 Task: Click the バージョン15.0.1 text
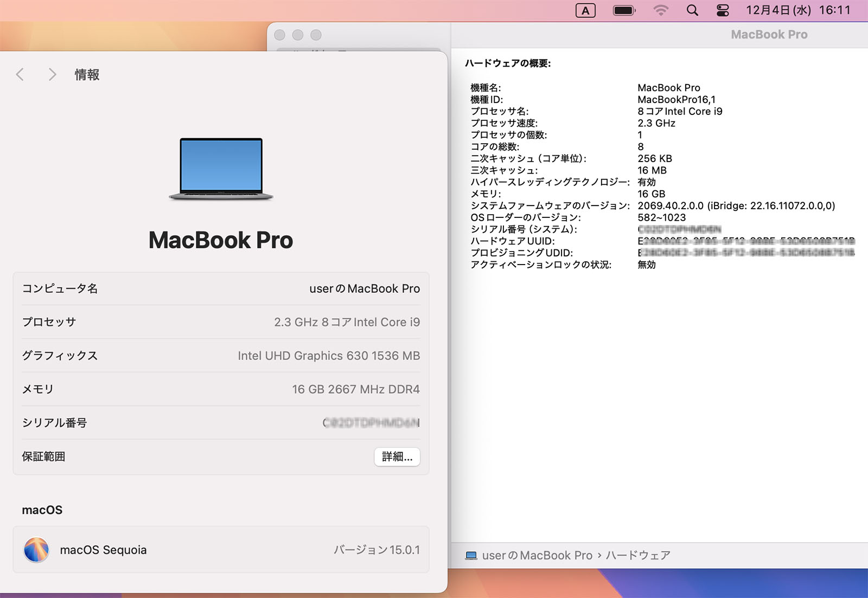(x=376, y=550)
